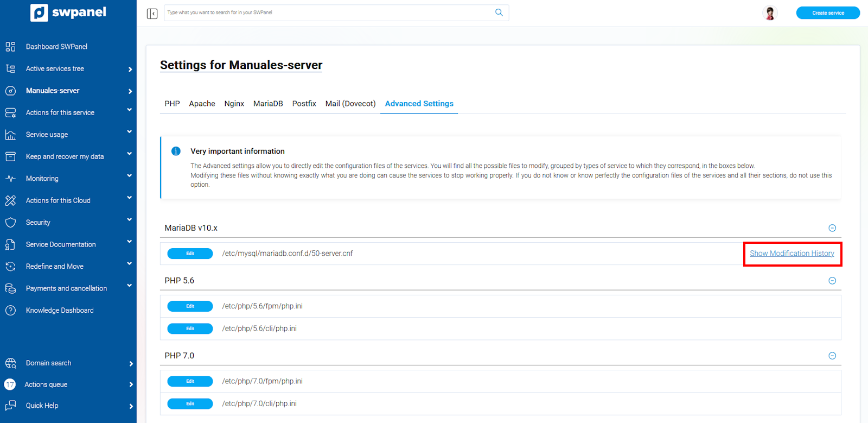Click the search magnifier icon
Viewport: 868px width, 423px height.
click(x=499, y=12)
